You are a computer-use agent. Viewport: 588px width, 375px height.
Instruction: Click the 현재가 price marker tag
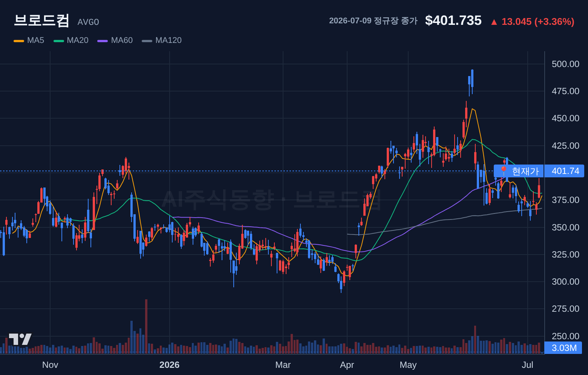point(519,171)
